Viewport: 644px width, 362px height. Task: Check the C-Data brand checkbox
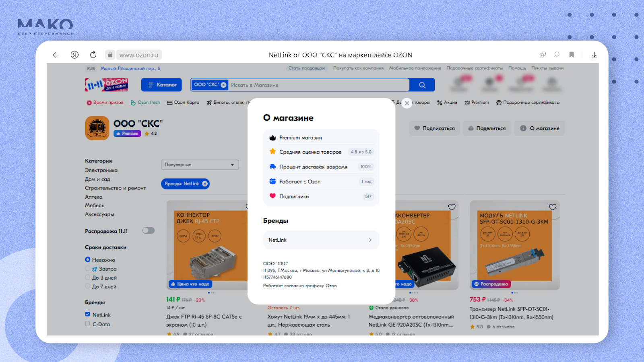coord(88,324)
